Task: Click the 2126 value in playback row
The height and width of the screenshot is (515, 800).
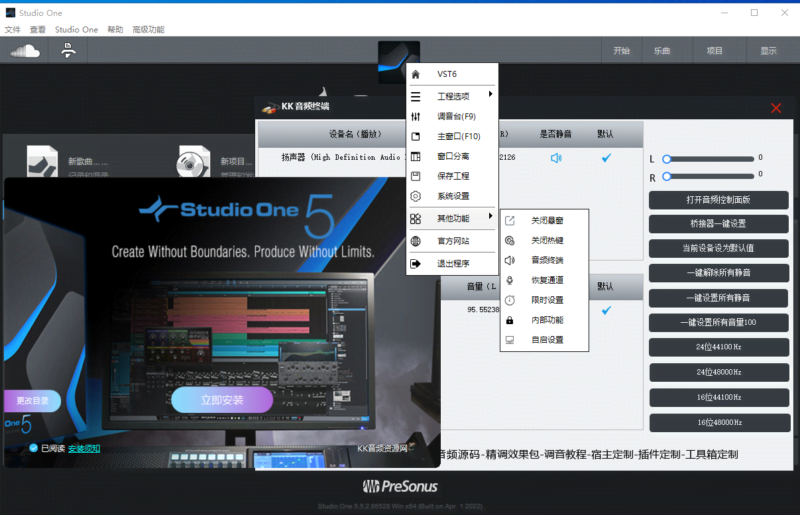Action: coord(507,157)
